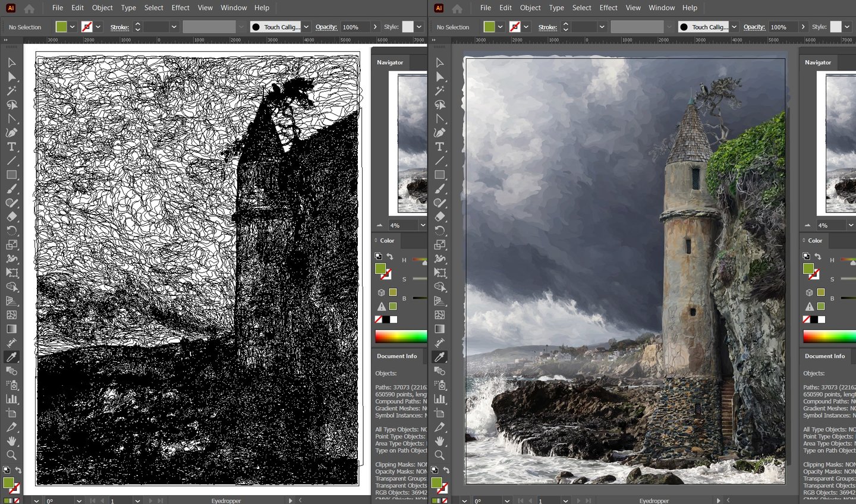Click out-of-gamut warning icon in left Color panel
Image resolution: width=856 pixels, height=504 pixels.
coord(381,307)
